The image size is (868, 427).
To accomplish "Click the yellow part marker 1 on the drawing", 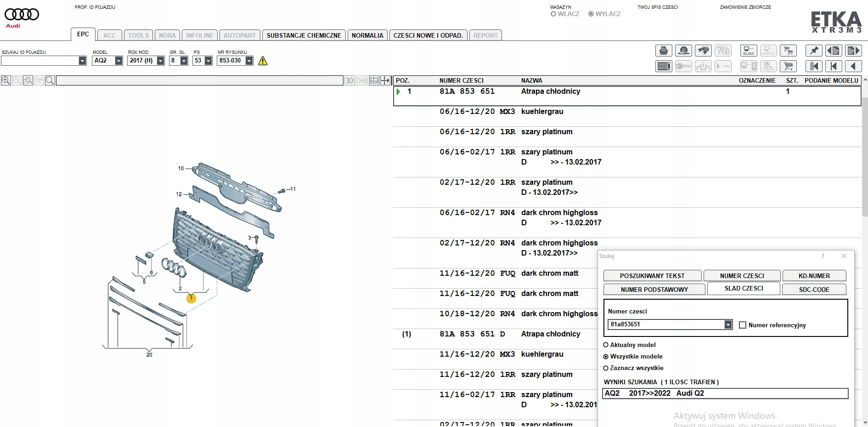I will tap(191, 299).
